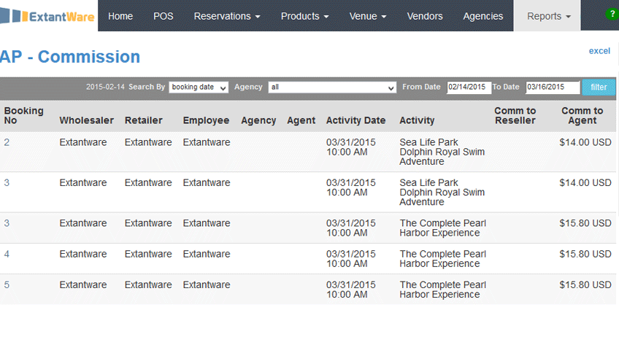Open the Vendors menu item
The height and width of the screenshot is (364, 619).
[425, 16]
